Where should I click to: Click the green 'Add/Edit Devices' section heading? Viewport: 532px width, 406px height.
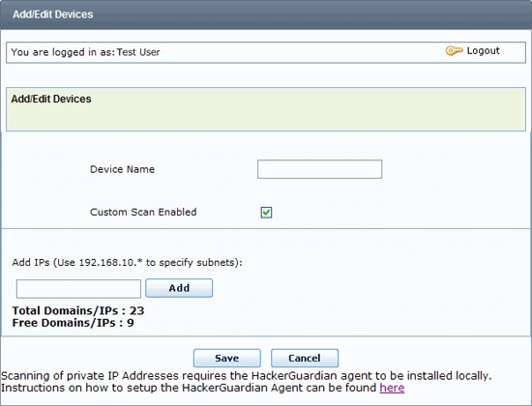click(51, 99)
